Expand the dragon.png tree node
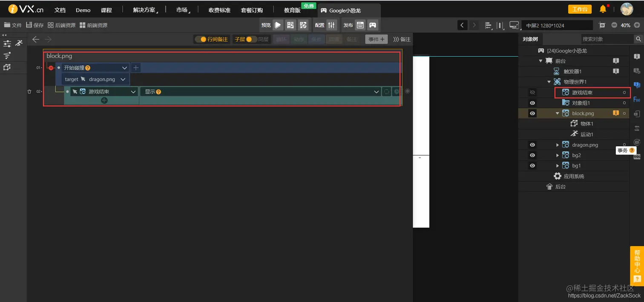The image size is (644, 302). tap(558, 145)
